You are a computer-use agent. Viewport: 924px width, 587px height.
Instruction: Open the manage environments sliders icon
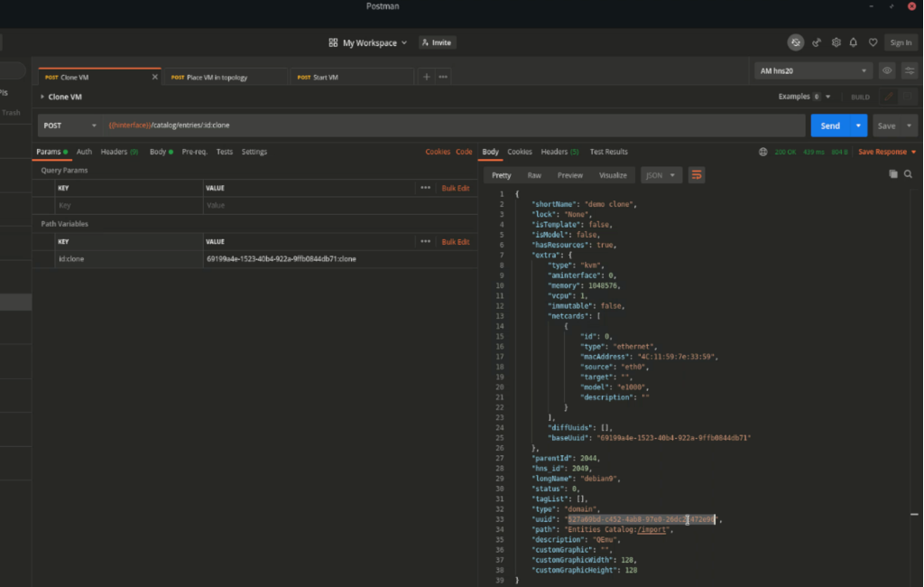click(910, 70)
